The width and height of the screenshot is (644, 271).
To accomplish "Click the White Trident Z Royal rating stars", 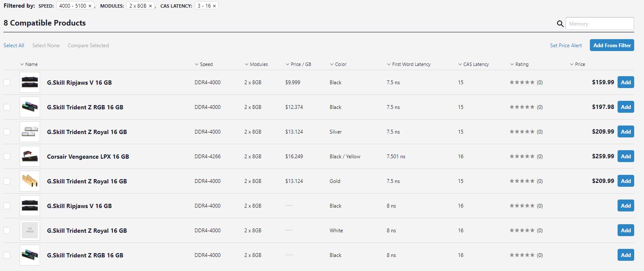I will click(x=522, y=231).
